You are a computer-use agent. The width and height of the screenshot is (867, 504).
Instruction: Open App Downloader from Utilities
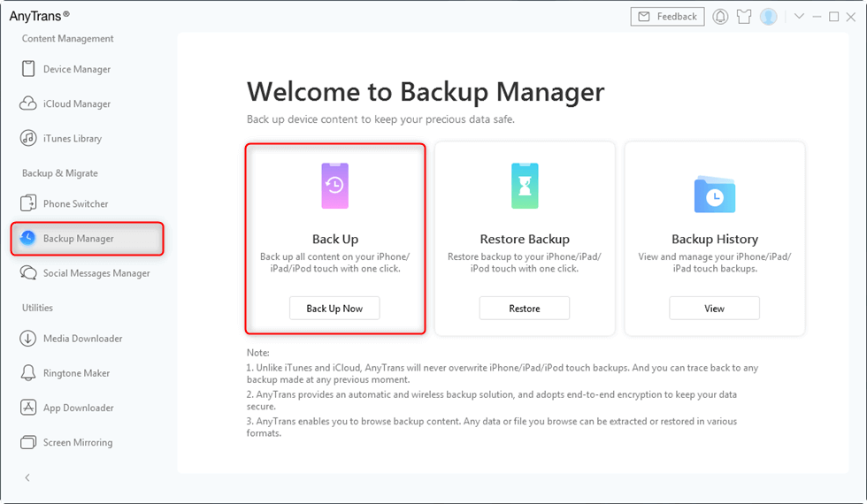78,408
